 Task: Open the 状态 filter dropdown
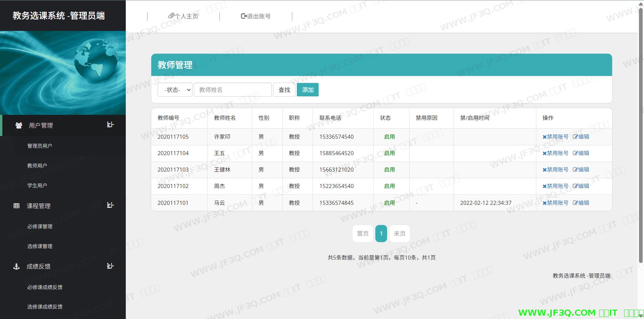click(175, 90)
